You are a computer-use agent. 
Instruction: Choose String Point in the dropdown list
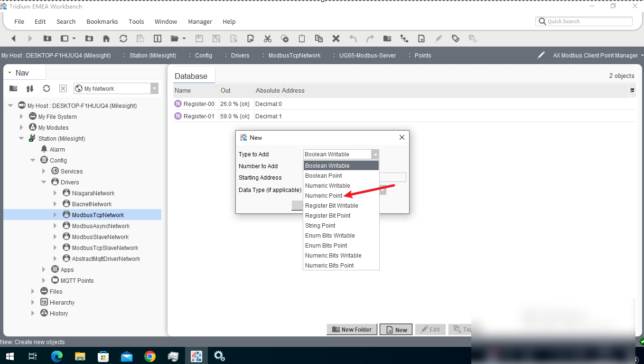pyautogui.click(x=341, y=225)
